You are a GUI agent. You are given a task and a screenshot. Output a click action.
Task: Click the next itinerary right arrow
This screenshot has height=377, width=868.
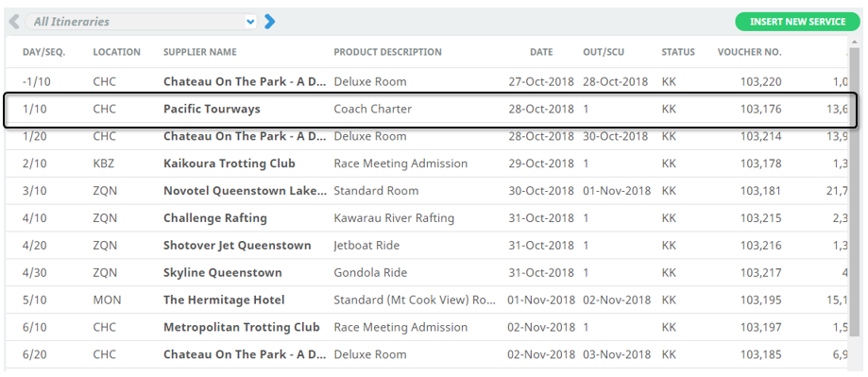269,22
